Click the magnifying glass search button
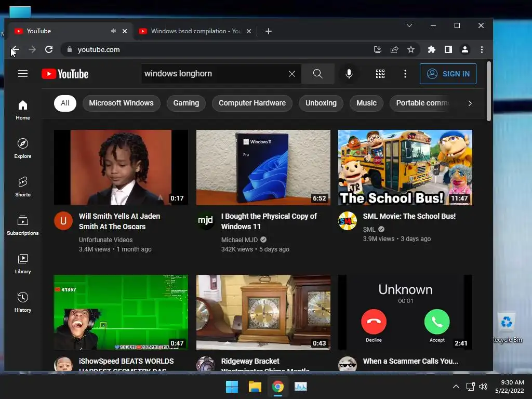The width and height of the screenshot is (532, 399). [x=317, y=74]
